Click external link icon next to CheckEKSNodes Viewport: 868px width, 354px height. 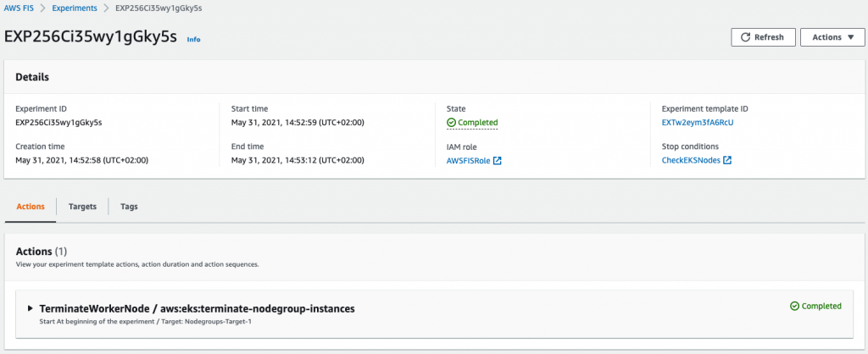(727, 160)
